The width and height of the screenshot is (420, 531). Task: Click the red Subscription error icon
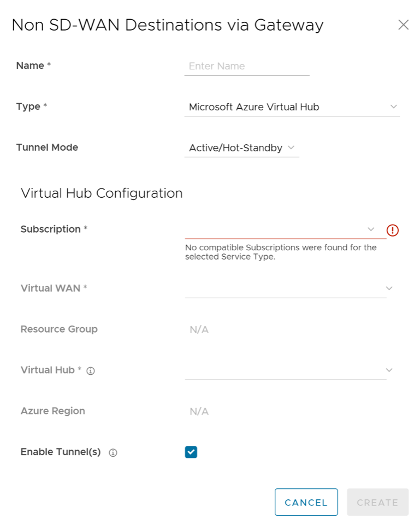coord(392,230)
